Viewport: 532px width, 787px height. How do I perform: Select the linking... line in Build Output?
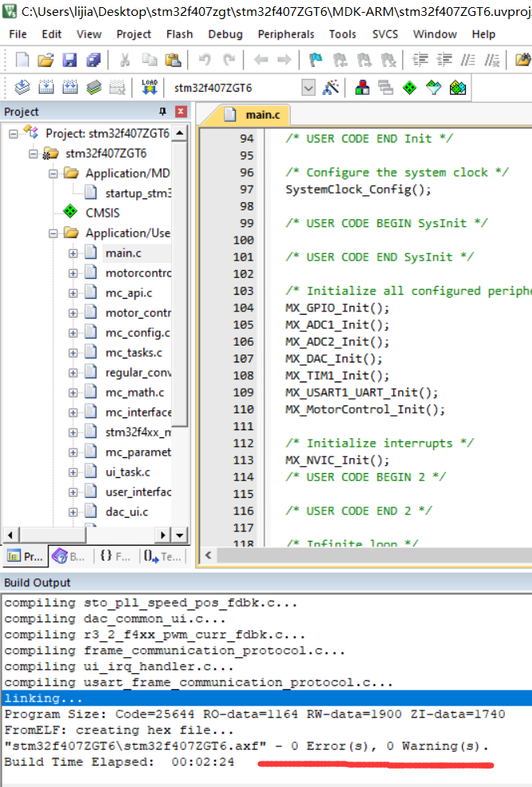[266, 698]
